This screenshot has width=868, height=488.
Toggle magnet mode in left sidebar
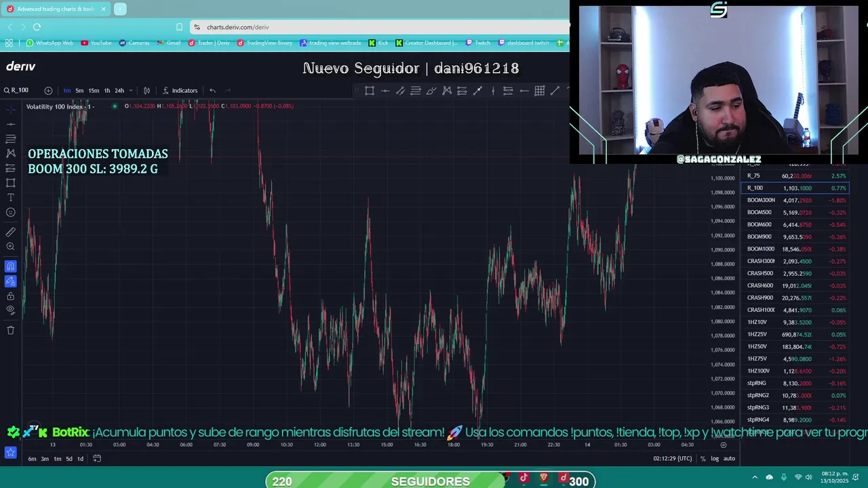11,266
